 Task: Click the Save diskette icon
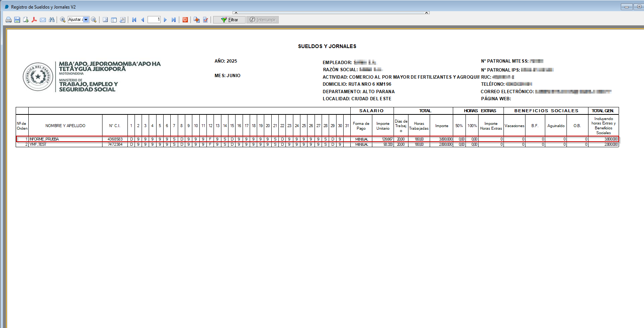point(17,20)
